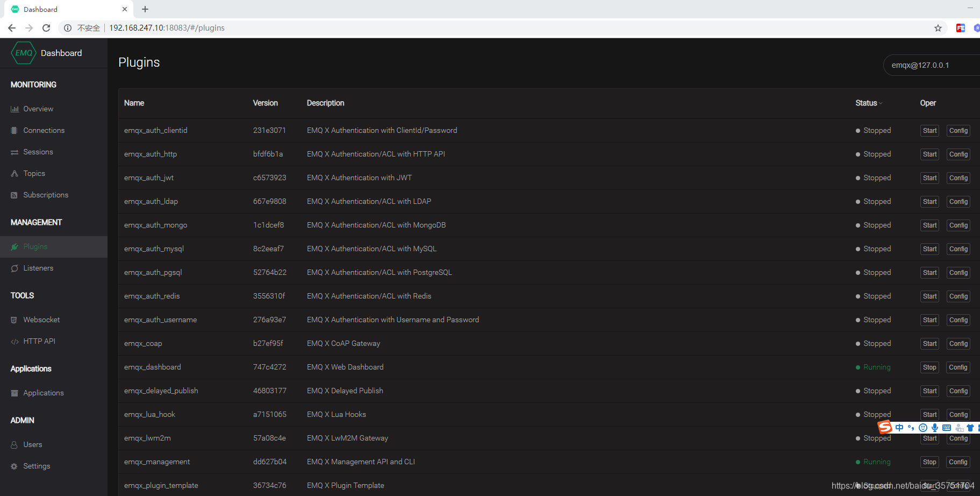Go back using browser back arrow
980x496 pixels.
point(12,28)
